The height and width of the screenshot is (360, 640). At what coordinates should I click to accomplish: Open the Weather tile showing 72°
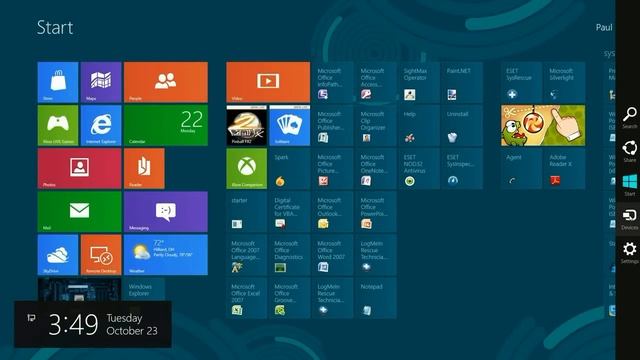coord(166,255)
